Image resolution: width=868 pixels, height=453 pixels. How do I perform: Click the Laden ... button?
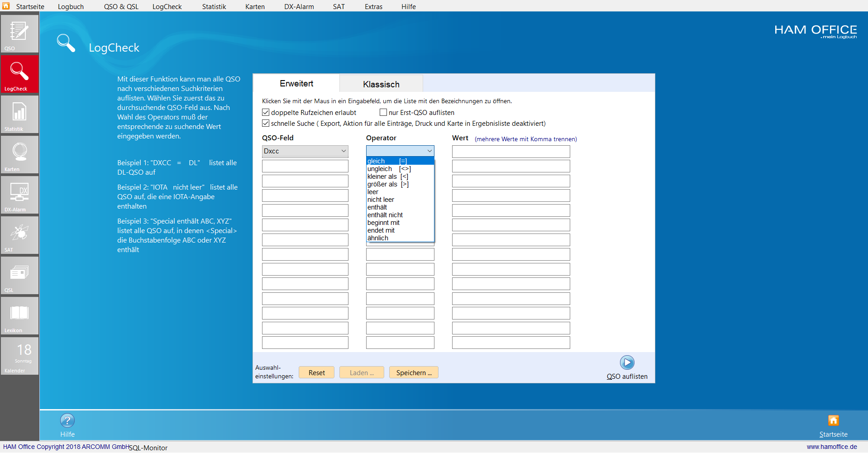coord(362,372)
